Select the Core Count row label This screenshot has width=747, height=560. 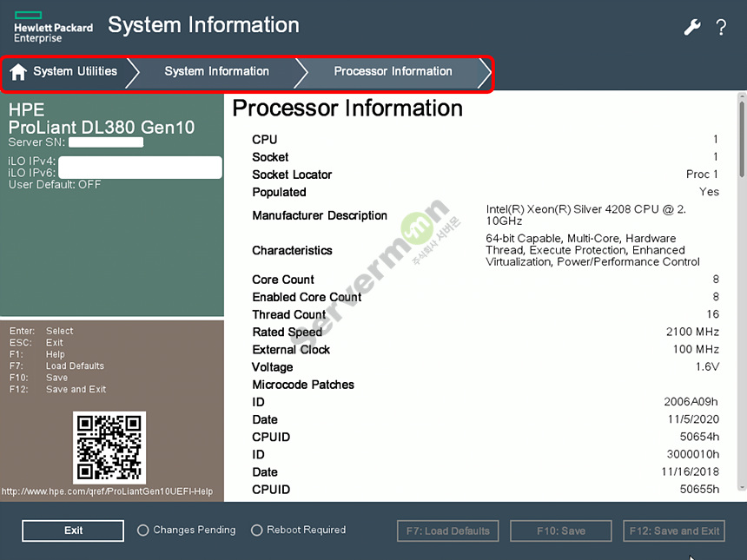pyautogui.click(x=283, y=280)
